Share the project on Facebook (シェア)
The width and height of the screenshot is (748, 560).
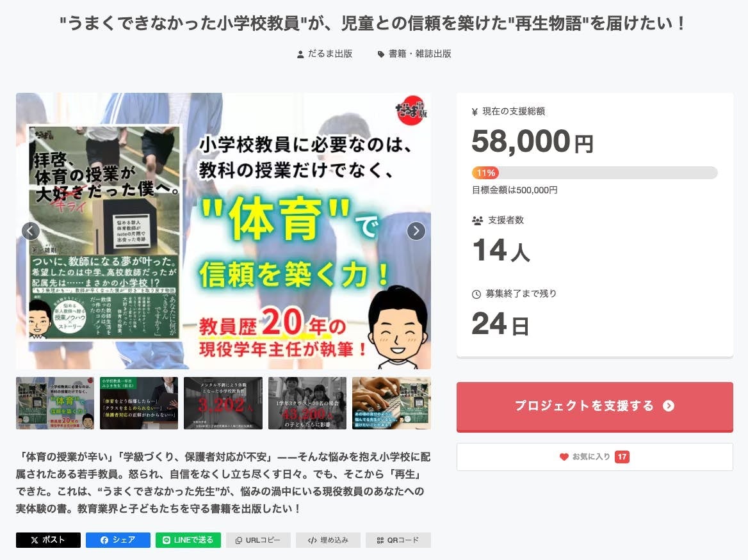point(118,540)
